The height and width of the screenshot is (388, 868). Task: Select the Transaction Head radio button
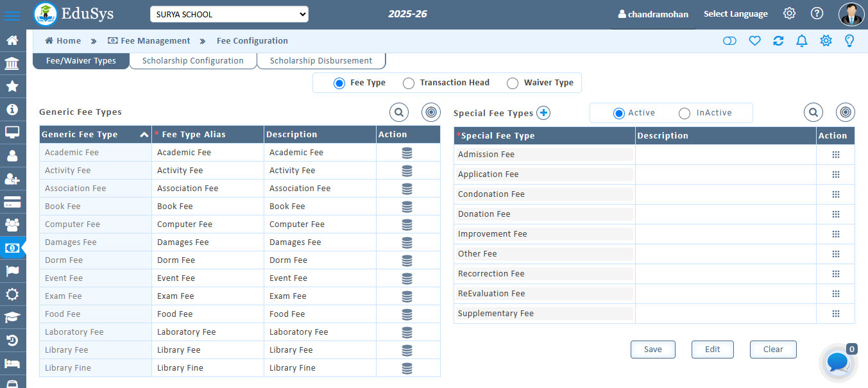point(409,83)
